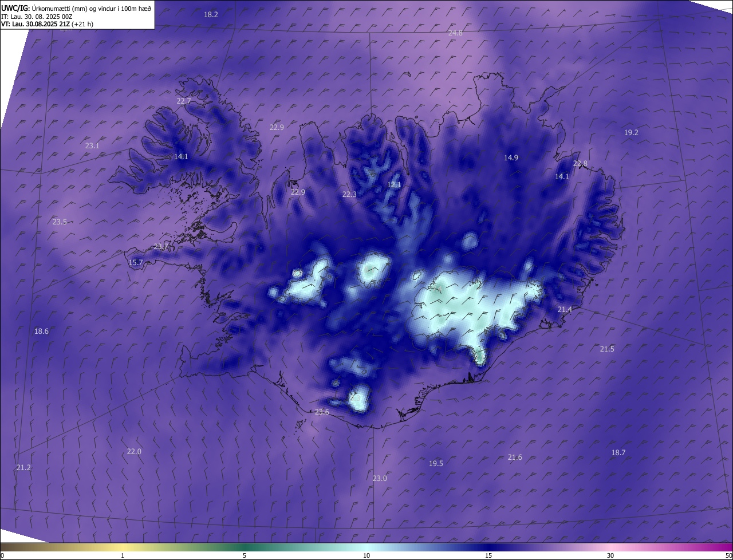This screenshot has height=560, width=733.
Task: Click the 22.0 value label
Action: [134, 452]
